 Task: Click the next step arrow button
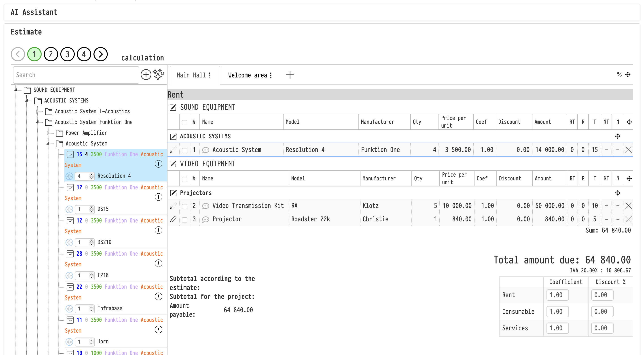(100, 54)
